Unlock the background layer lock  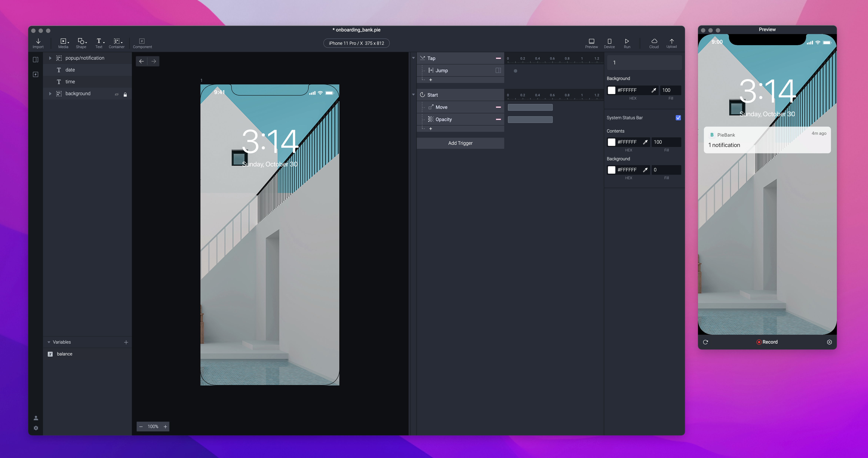(125, 94)
